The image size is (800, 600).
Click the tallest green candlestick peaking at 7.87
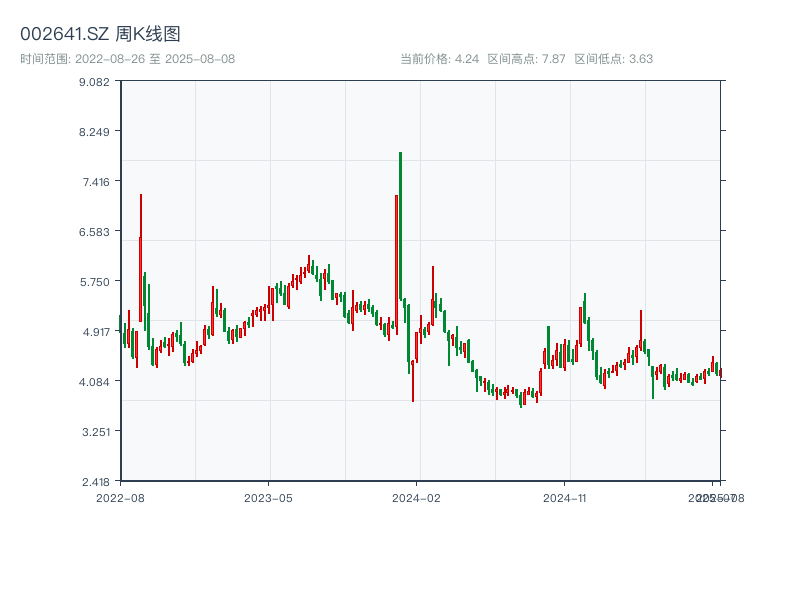click(401, 226)
